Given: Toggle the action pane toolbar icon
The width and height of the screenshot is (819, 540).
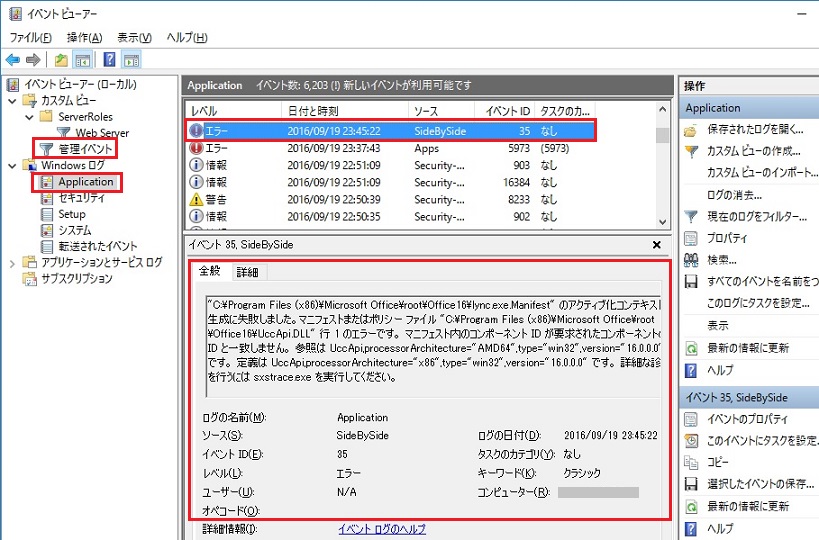Looking at the screenshot, I should pyautogui.click(x=131, y=60).
